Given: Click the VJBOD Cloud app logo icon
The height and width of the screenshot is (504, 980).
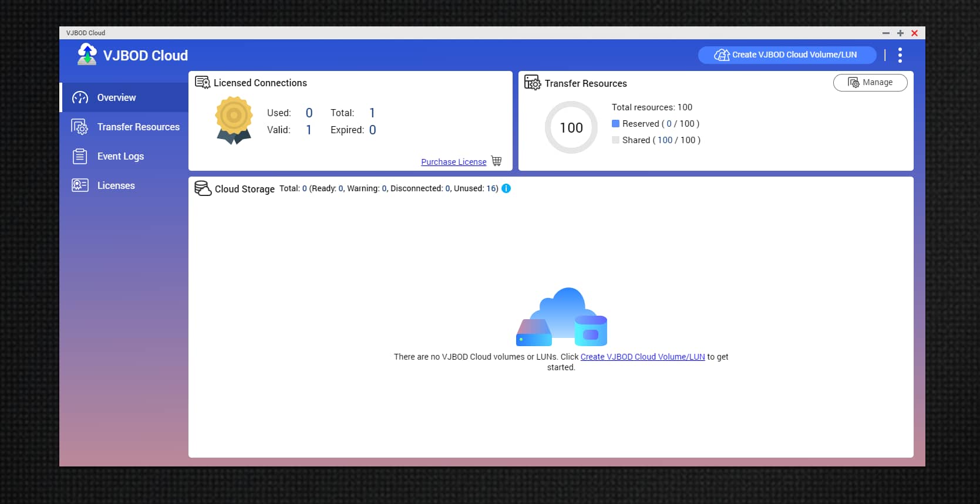Looking at the screenshot, I should (87, 55).
